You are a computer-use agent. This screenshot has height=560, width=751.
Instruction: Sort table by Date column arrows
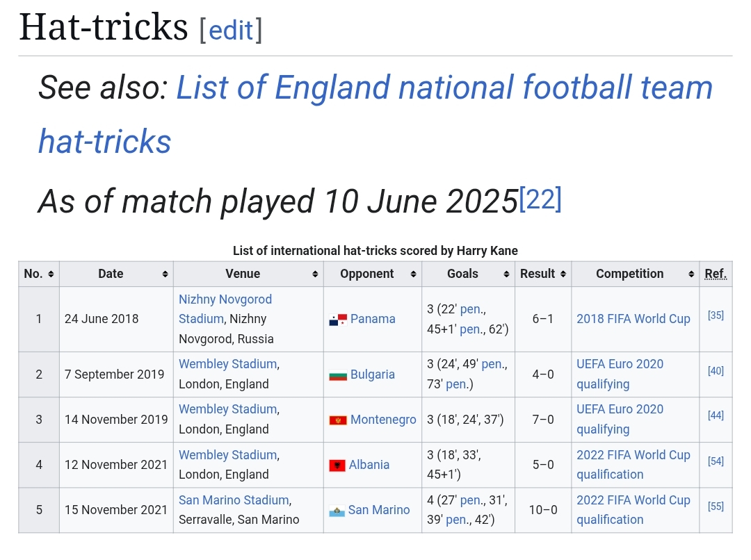165,274
